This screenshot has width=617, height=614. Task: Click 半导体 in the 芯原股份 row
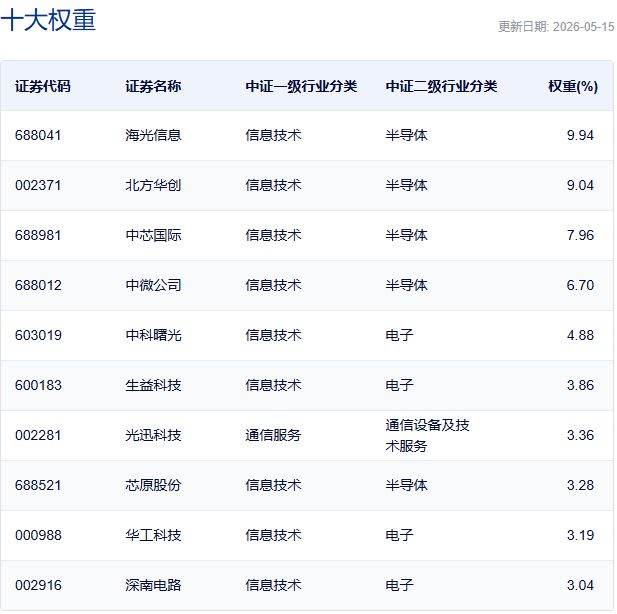point(406,485)
